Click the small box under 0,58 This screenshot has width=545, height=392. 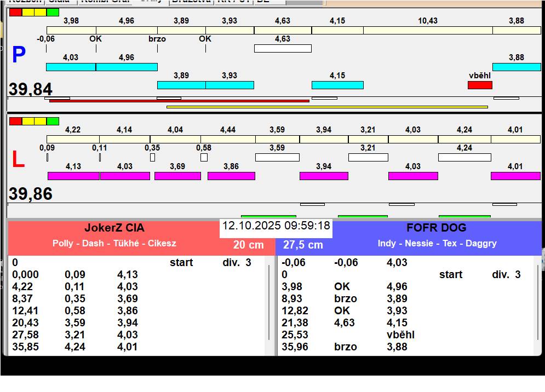click(204, 158)
